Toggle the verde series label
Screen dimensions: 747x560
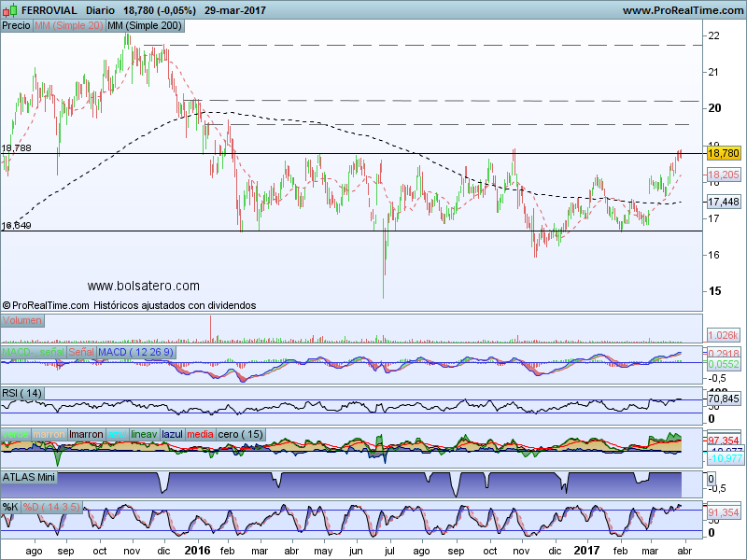(x=16, y=434)
